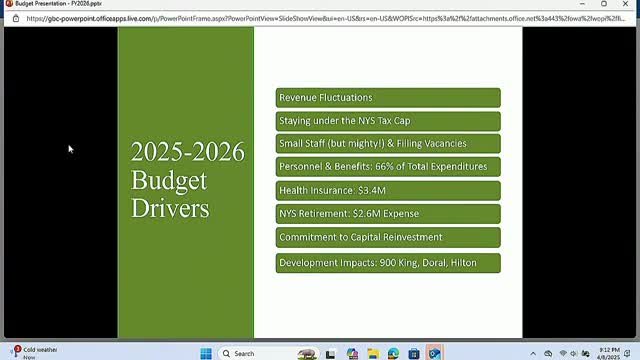Image resolution: width=640 pixels, height=360 pixels.
Task: Click the OneDrive cloud tray icon
Action: (x=548, y=353)
